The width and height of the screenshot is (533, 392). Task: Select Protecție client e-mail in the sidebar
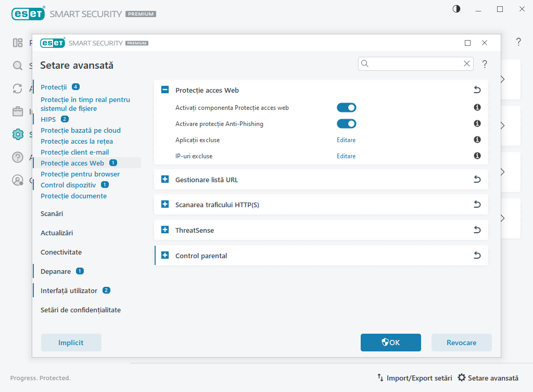(75, 151)
